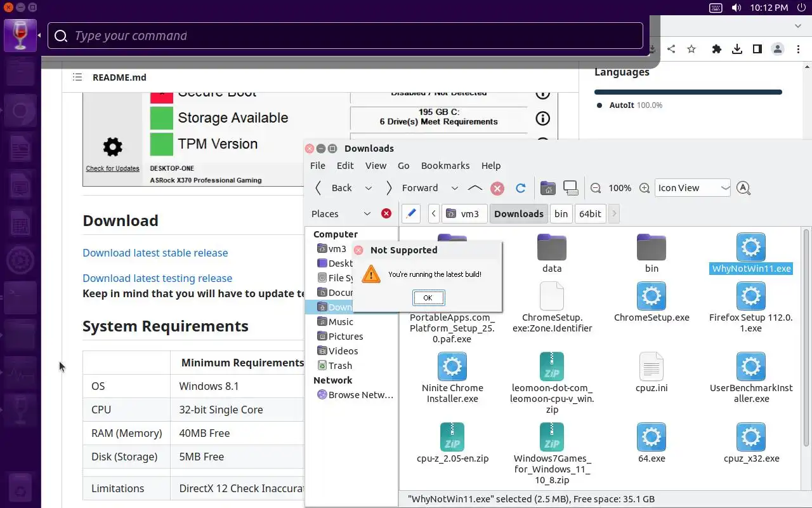The image size is (812, 508).
Task: Open the File menu in Downloads window
Action: (318, 166)
